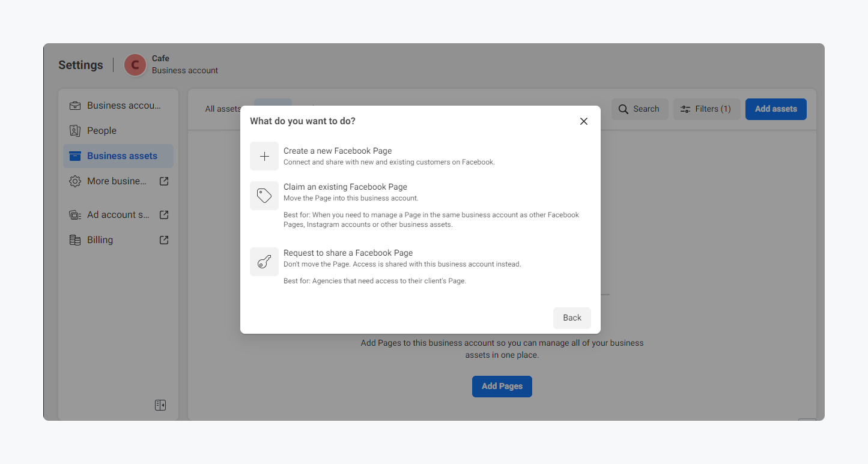Click the tag icon for claiming a Page
This screenshot has width=868, height=464.
coord(264,196)
